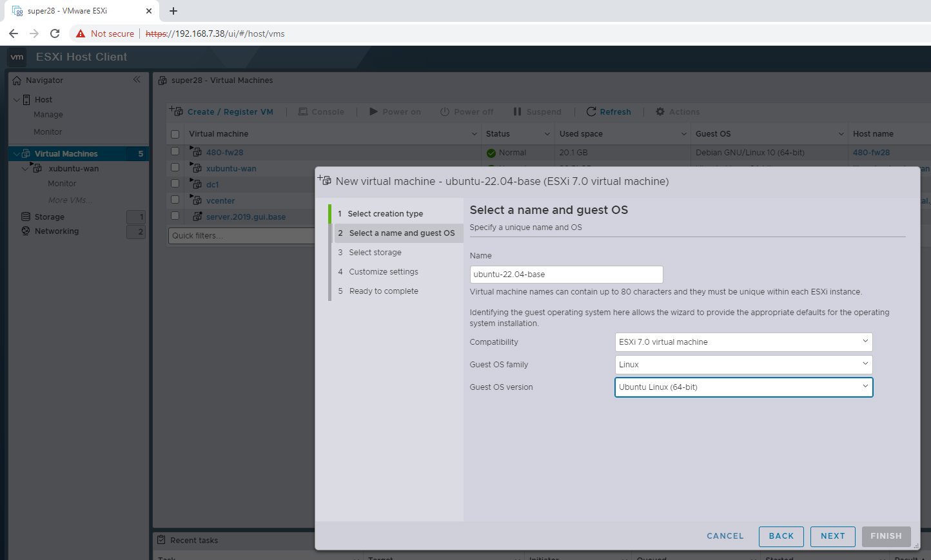Click the Networking icon in Navigator
This screenshot has height=560, width=931.
[26, 231]
